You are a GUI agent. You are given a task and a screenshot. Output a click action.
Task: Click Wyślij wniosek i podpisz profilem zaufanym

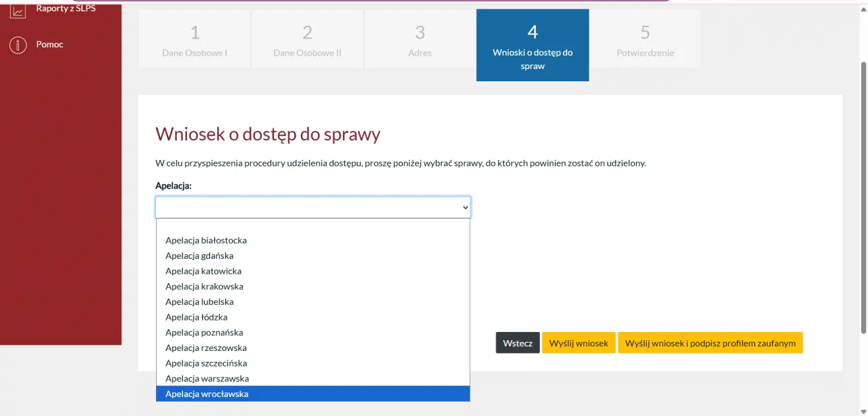click(710, 343)
